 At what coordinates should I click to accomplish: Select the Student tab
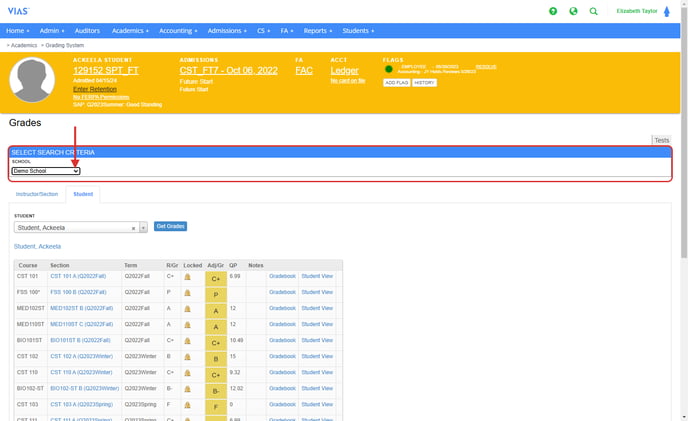(x=83, y=194)
